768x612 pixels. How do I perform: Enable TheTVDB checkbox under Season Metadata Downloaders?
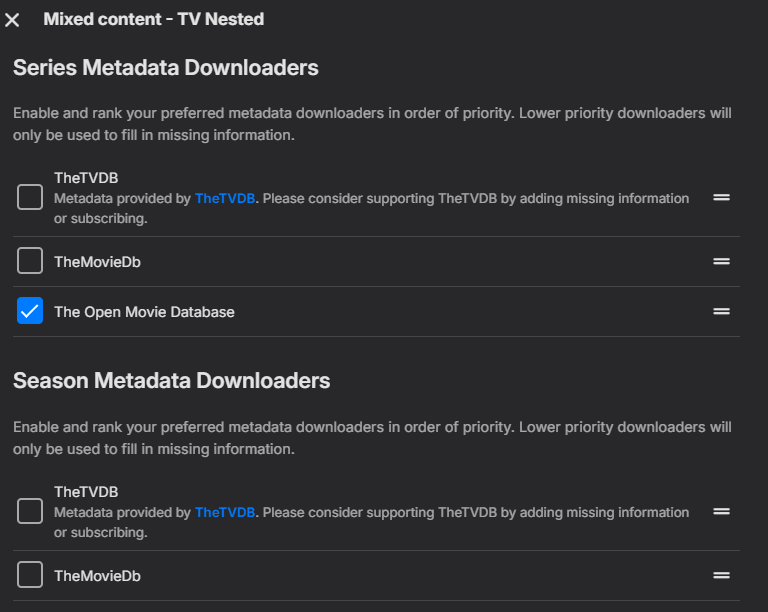30,512
